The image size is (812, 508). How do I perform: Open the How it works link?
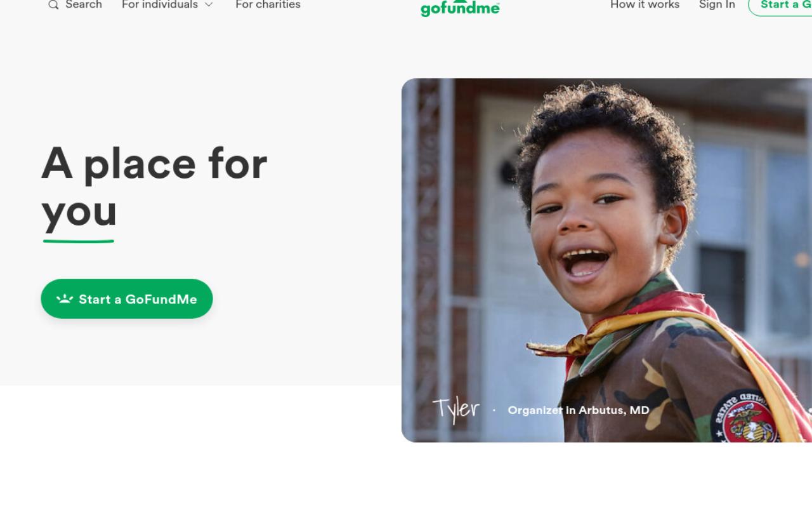(x=645, y=4)
